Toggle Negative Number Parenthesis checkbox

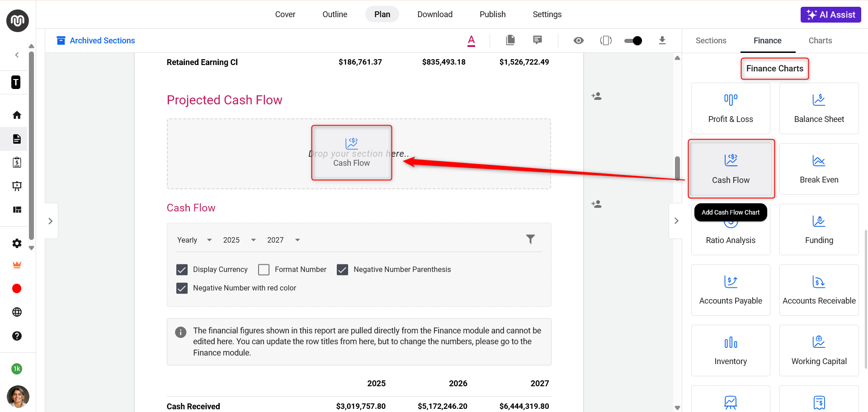click(342, 270)
